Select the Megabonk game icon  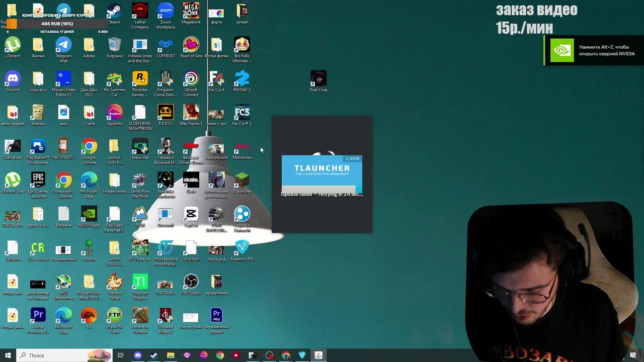pyautogui.click(x=191, y=14)
